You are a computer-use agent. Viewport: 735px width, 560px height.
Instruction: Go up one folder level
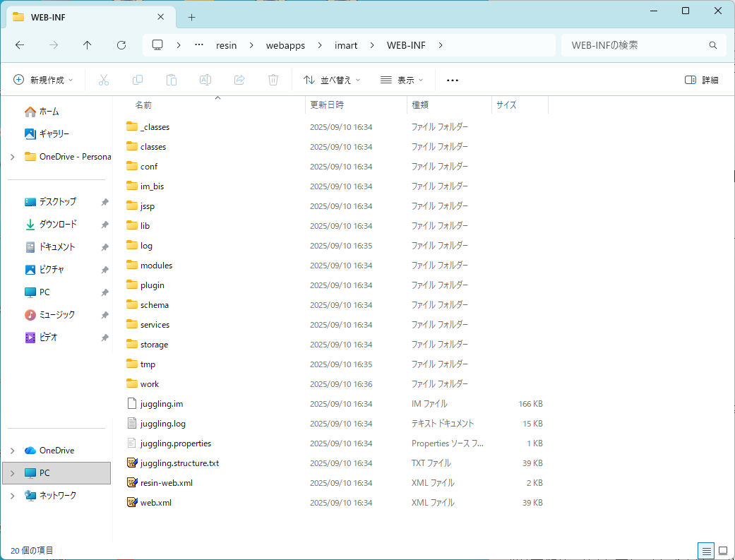(88, 45)
